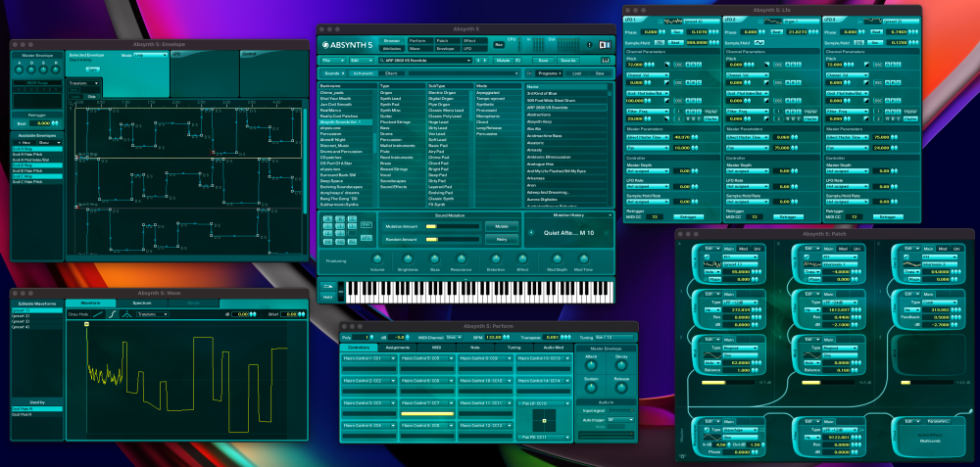Screen dimensions: 980x467
Task: Toggle Sync under Selected Envelope
Action: click(92, 69)
